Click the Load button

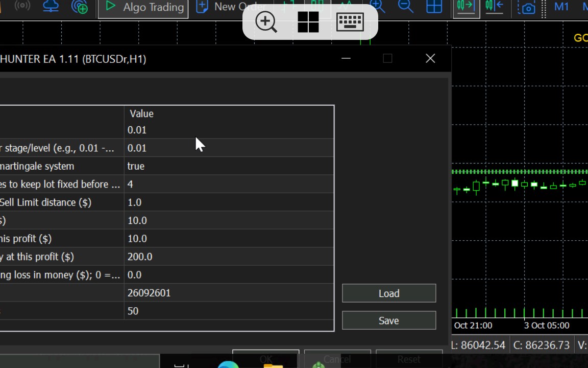pyautogui.click(x=389, y=293)
